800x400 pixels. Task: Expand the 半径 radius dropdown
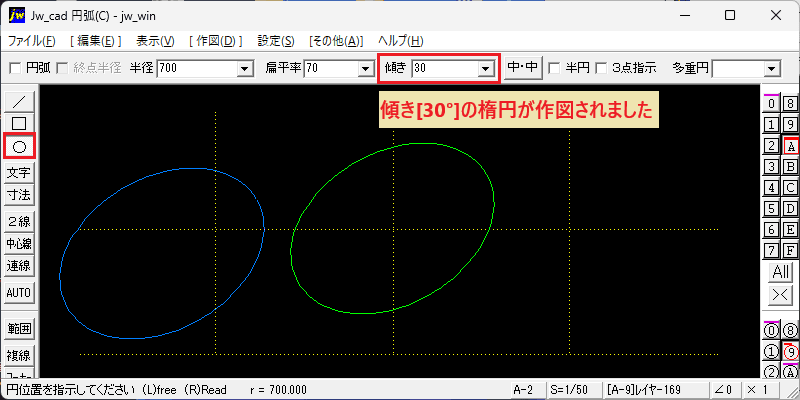tap(245, 68)
